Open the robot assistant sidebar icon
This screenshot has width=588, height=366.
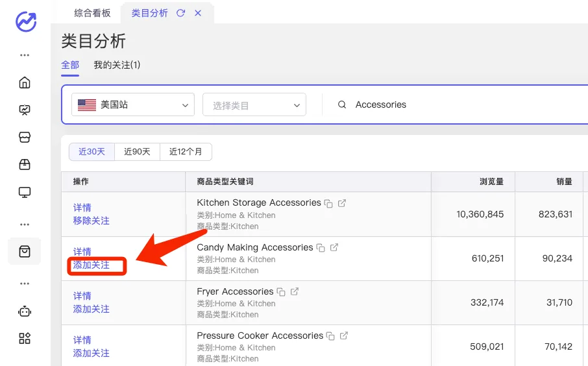25,311
